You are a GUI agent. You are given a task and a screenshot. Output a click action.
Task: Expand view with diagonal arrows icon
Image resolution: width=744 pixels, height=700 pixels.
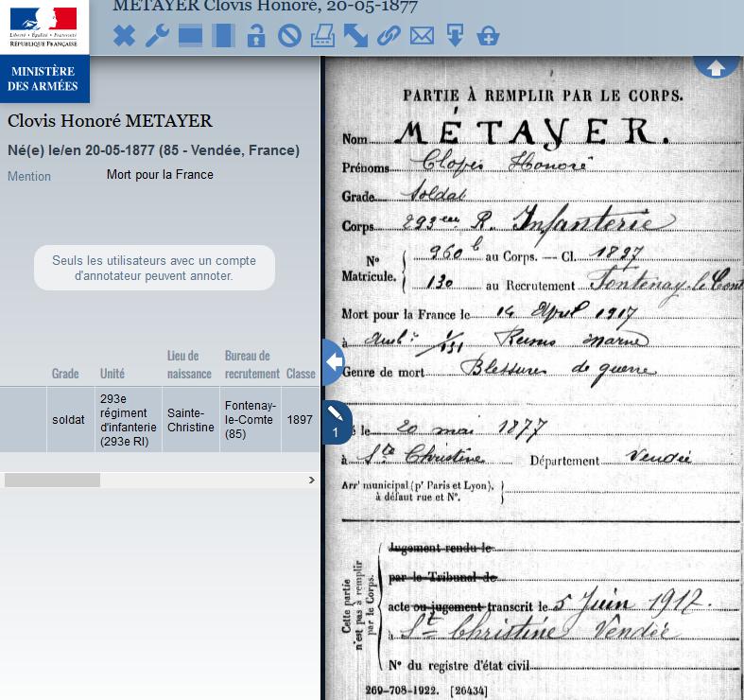(355, 36)
